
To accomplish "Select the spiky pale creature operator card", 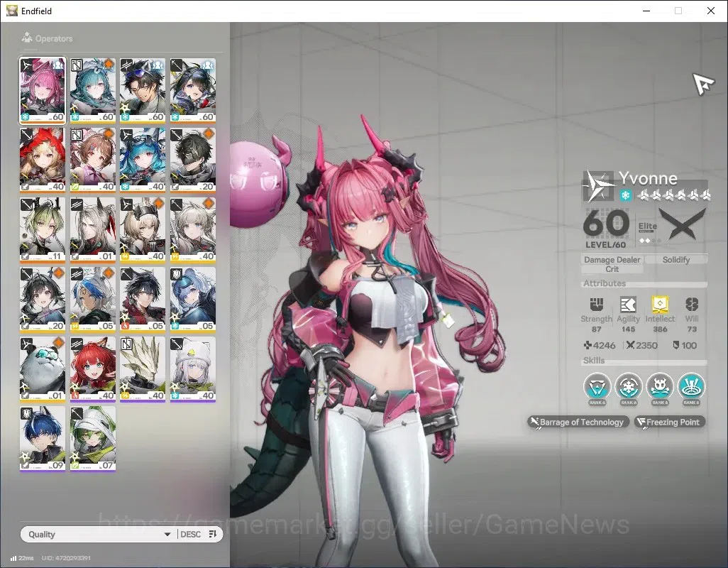I will click(143, 369).
